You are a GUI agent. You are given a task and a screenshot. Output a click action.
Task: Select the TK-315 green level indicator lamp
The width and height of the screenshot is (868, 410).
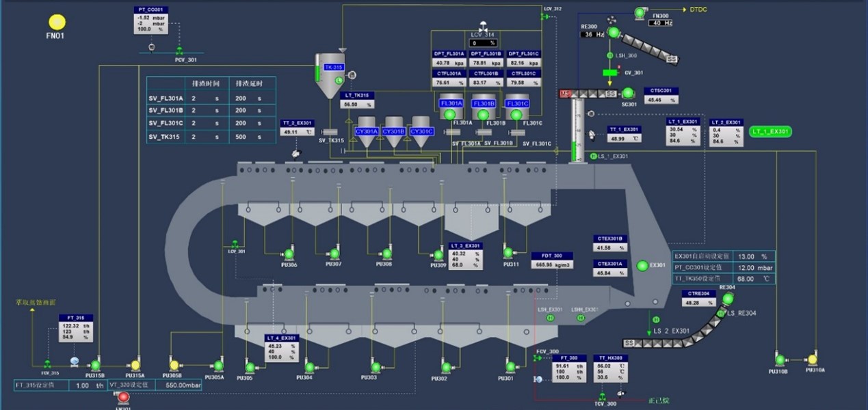(339, 81)
